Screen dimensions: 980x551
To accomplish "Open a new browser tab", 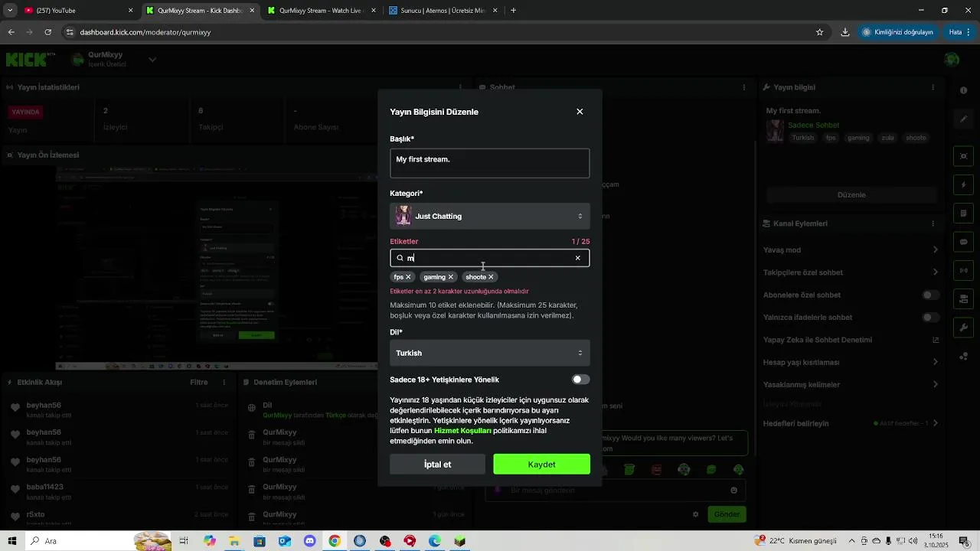I will (513, 11).
